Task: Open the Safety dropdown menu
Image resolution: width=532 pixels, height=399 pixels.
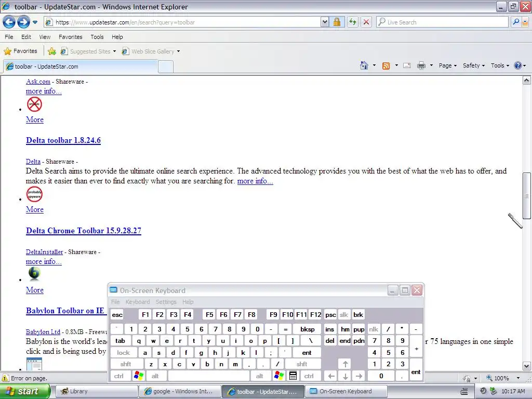Action: point(474,65)
